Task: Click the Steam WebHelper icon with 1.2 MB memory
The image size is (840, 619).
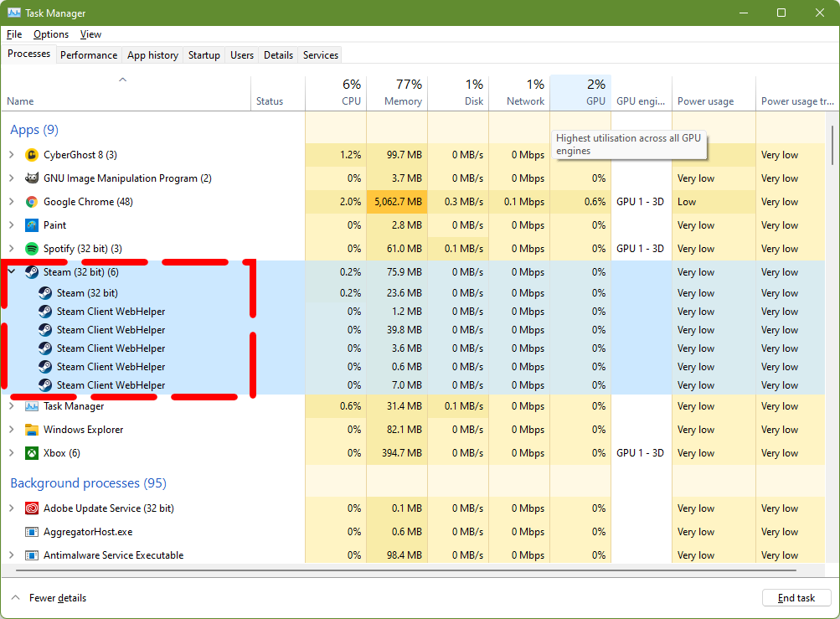Action: point(45,312)
